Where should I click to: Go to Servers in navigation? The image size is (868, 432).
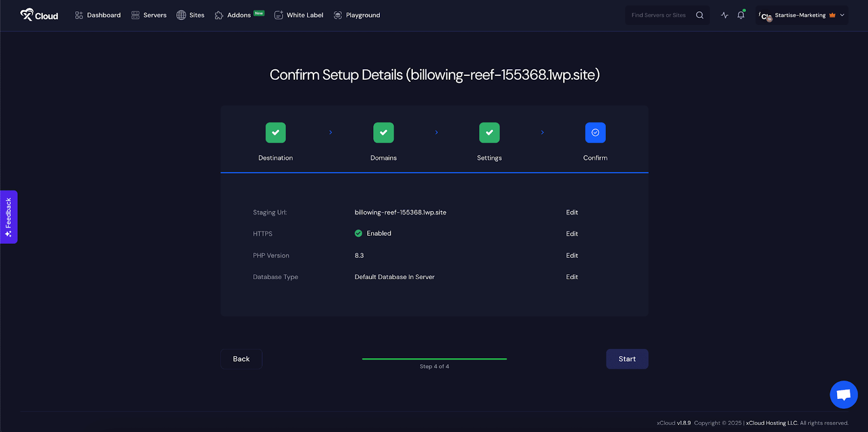point(149,15)
